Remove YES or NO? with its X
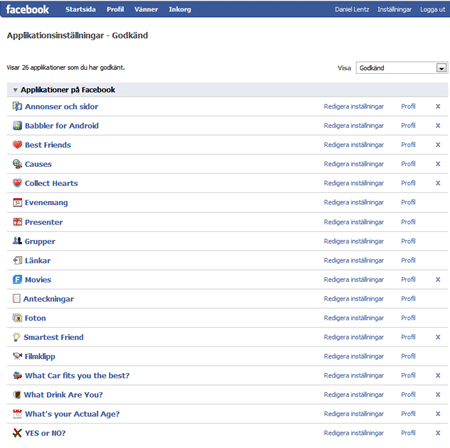Viewport: 450px width, 448px height. click(438, 433)
